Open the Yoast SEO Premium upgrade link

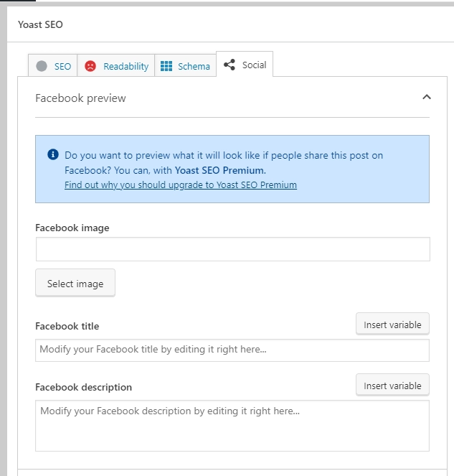click(x=181, y=185)
